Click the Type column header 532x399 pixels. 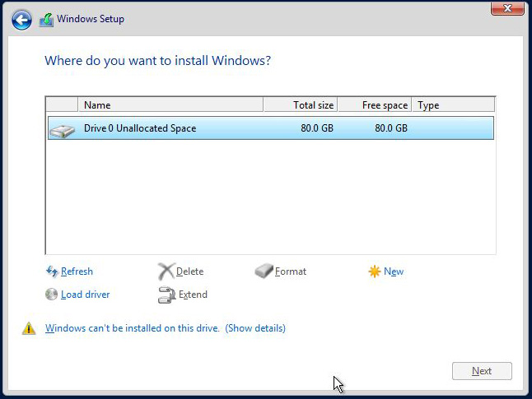pos(453,105)
